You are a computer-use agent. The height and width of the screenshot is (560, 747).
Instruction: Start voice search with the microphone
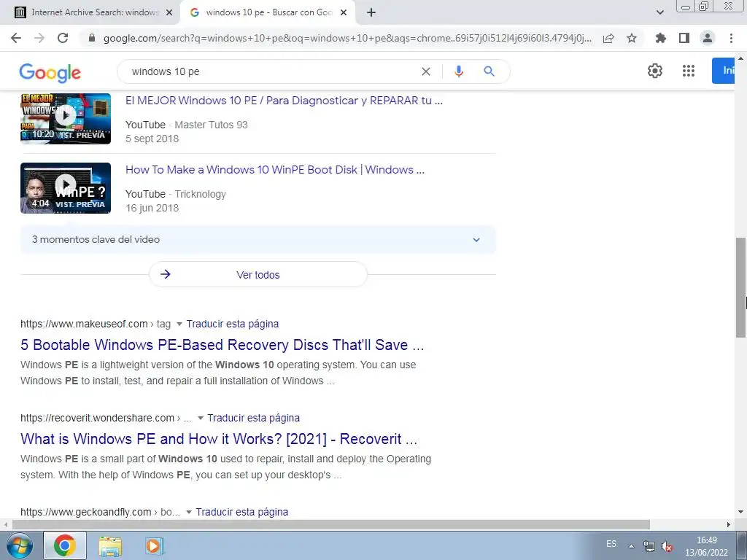pyautogui.click(x=459, y=71)
